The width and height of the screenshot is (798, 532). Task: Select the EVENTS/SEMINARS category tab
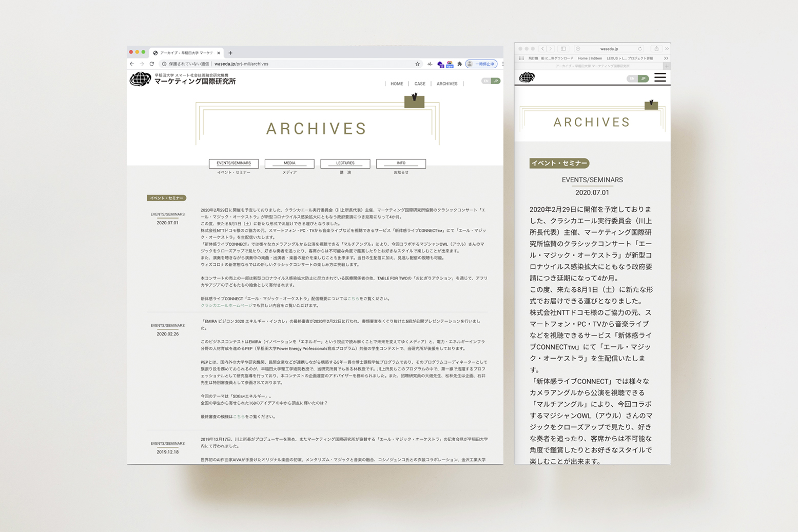(233, 163)
